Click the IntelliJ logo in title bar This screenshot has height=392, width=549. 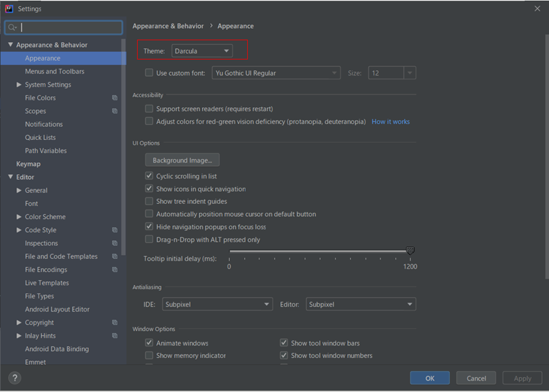point(9,9)
